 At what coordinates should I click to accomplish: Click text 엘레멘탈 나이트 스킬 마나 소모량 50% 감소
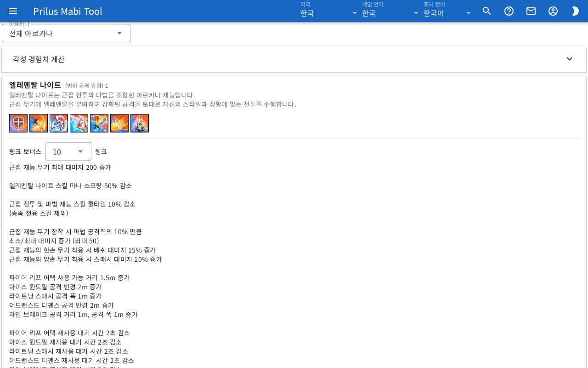70,186
